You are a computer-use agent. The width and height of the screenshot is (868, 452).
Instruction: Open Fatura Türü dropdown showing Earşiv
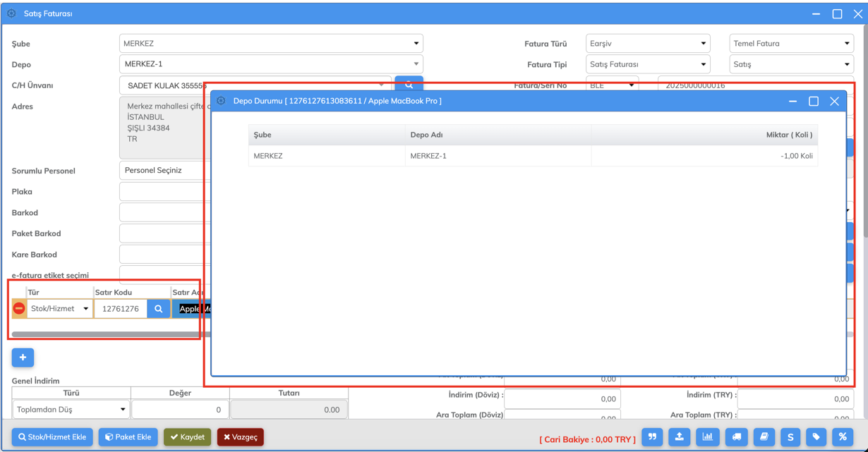click(x=647, y=44)
